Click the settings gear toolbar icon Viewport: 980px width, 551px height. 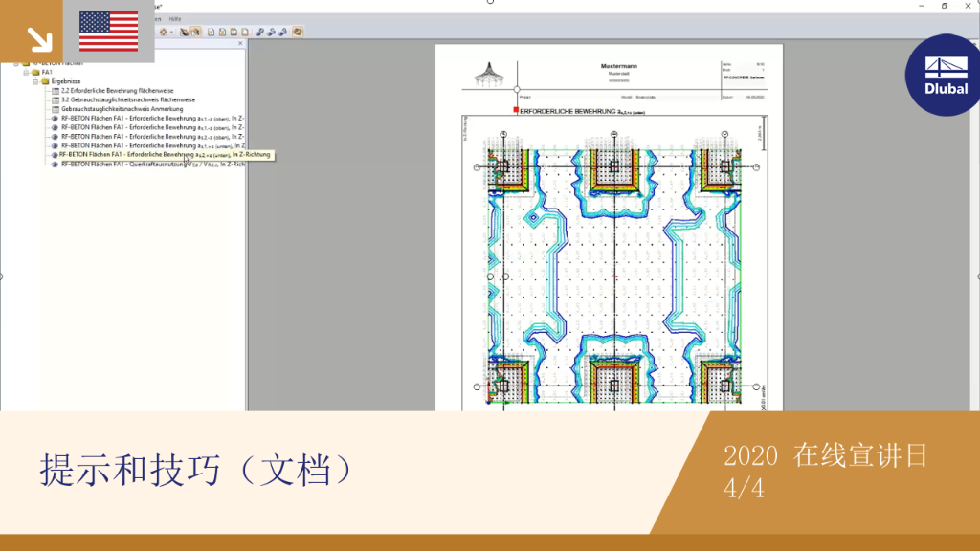[x=164, y=32]
